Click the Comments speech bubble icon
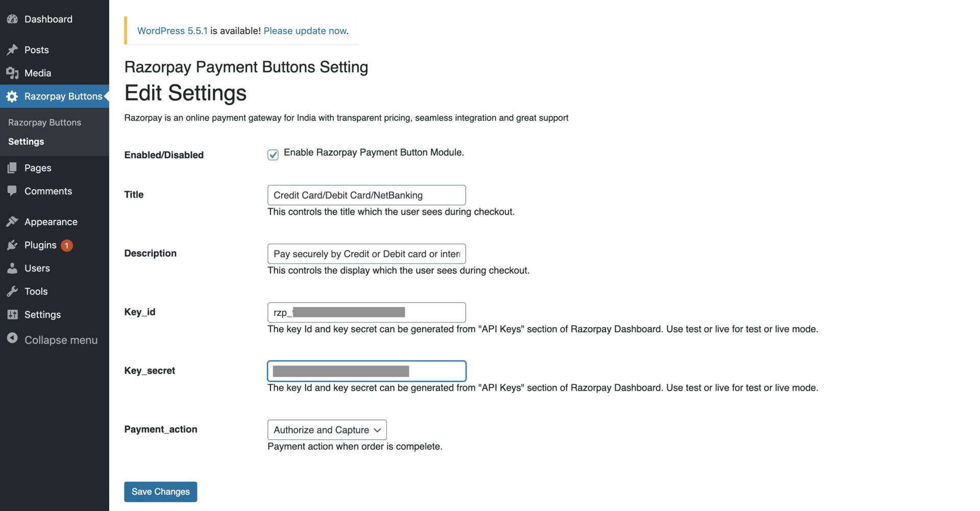 coord(12,191)
